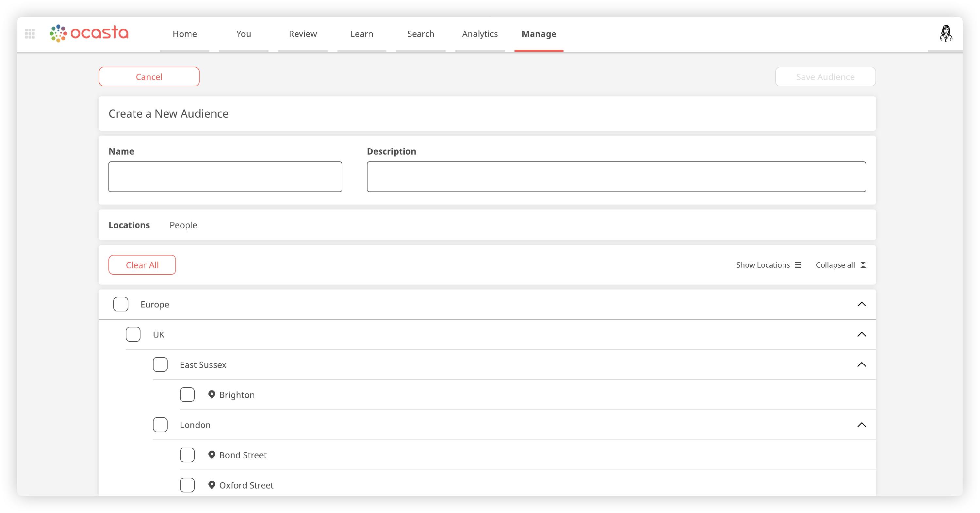Select the Bond Street checkbox
Screen dimensions: 980x513
[x=187, y=455]
